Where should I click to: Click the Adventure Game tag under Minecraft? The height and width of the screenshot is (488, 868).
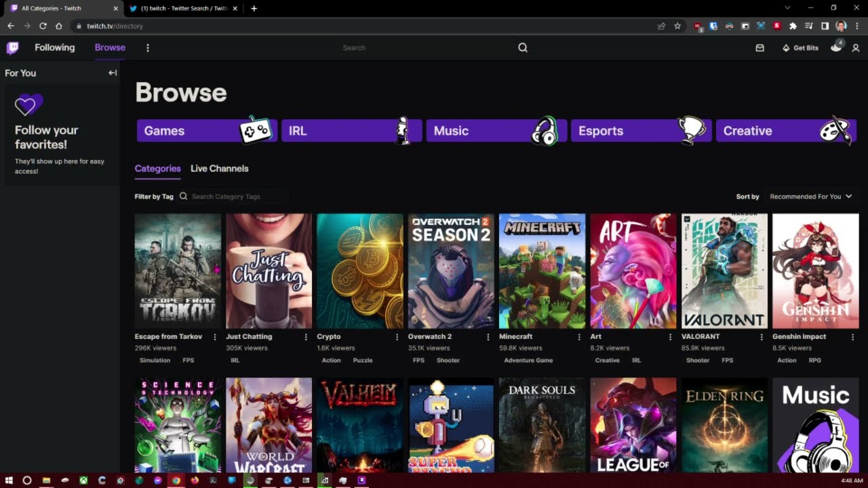(528, 361)
